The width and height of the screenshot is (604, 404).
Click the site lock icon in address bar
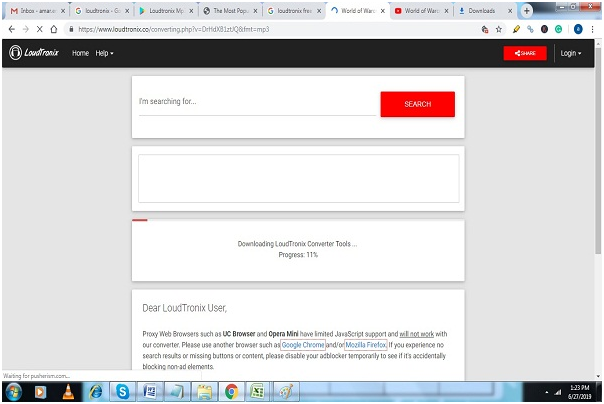(x=71, y=29)
